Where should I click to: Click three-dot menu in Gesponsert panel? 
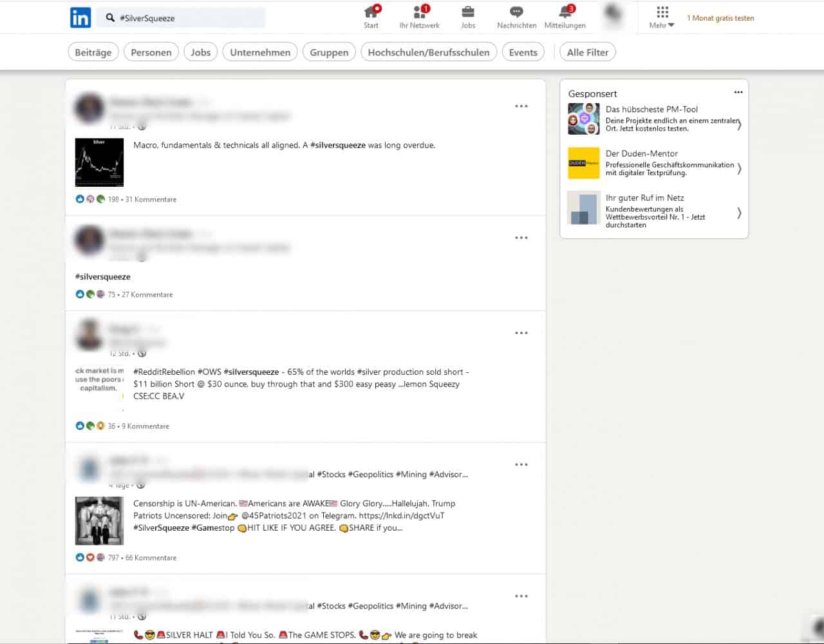pos(738,93)
